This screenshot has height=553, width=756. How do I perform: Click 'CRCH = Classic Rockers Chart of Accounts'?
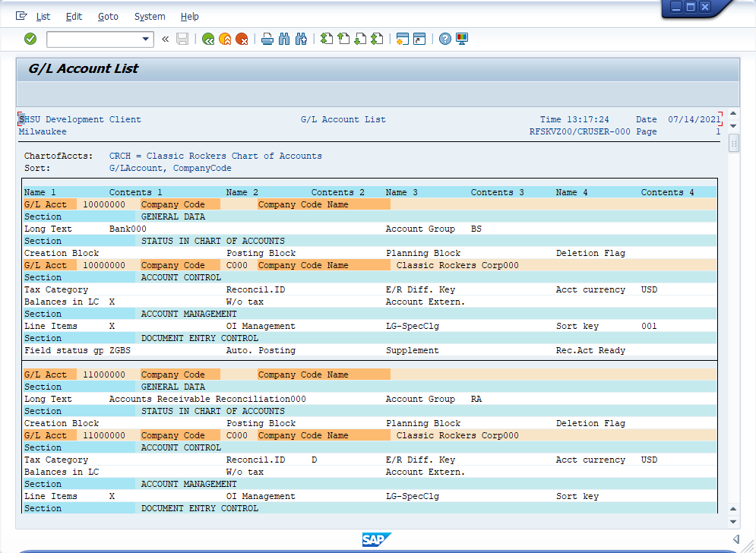pyautogui.click(x=216, y=156)
